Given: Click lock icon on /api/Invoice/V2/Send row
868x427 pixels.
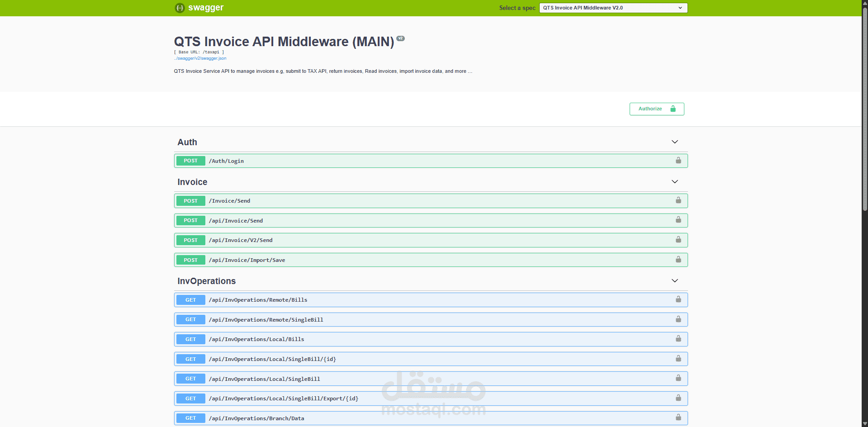Looking at the screenshot, I should pos(678,240).
